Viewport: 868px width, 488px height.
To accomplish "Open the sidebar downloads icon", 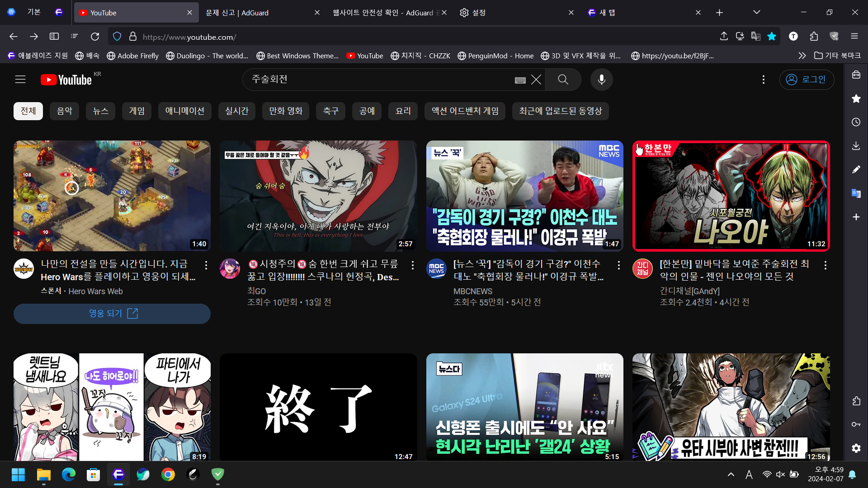I will click(856, 146).
